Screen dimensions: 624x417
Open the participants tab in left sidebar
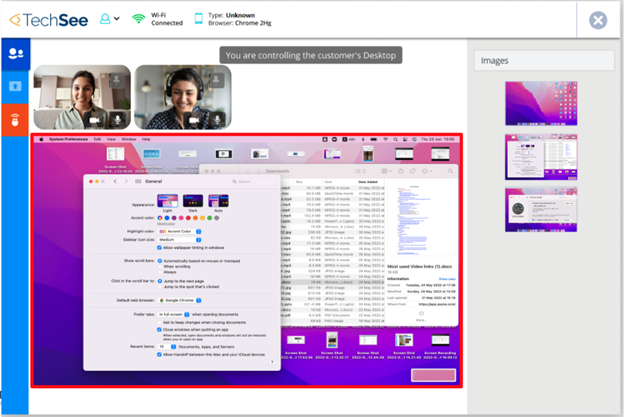pyautogui.click(x=16, y=54)
